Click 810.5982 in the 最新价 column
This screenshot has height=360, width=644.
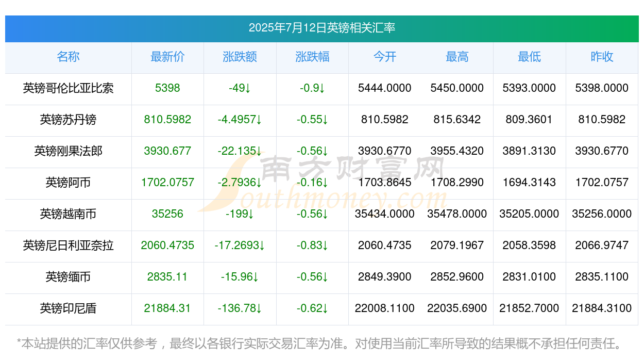(167, 120)
